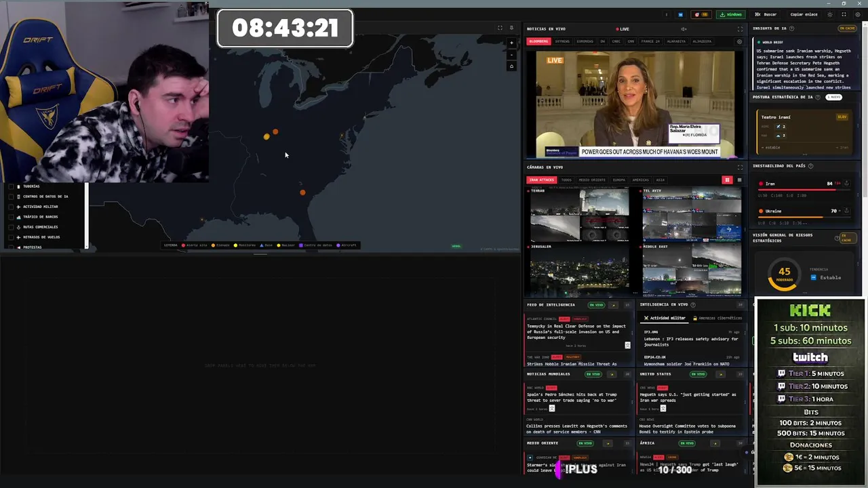Mute the live news video
Image resolution: width=868 pixels, height=488 pixels.
684,28
